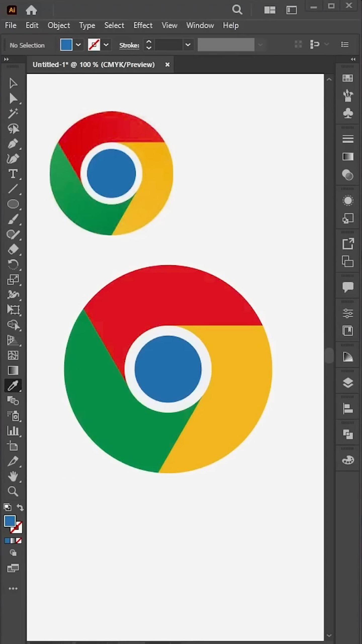Viewport: 362px width, 644px height.
Task: Select the Rotate tool
Action: coord(13,264)
